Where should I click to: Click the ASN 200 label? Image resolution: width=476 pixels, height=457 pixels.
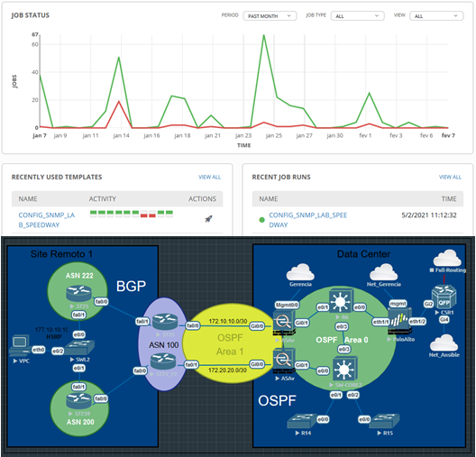80,422
